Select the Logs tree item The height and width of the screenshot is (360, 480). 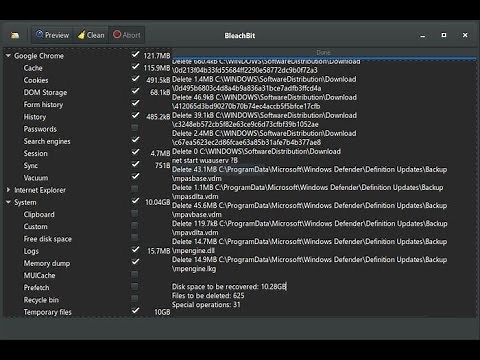pyautogui.click(x=31, y=251)
